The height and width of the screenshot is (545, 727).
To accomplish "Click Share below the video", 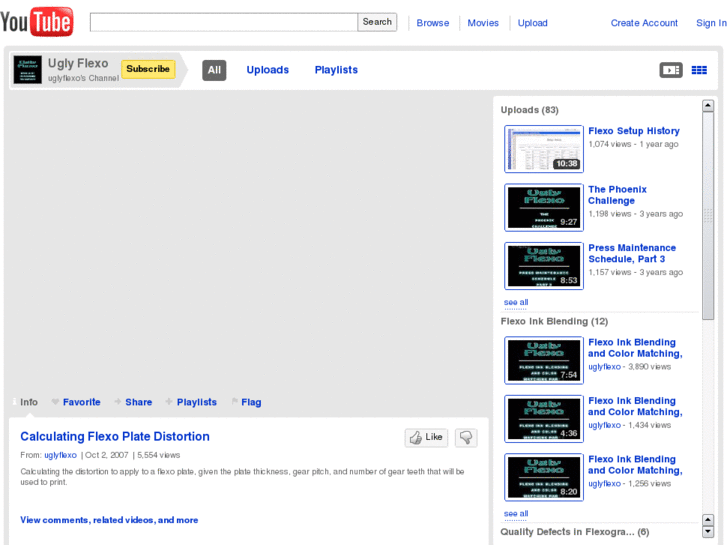I will 139,402.
